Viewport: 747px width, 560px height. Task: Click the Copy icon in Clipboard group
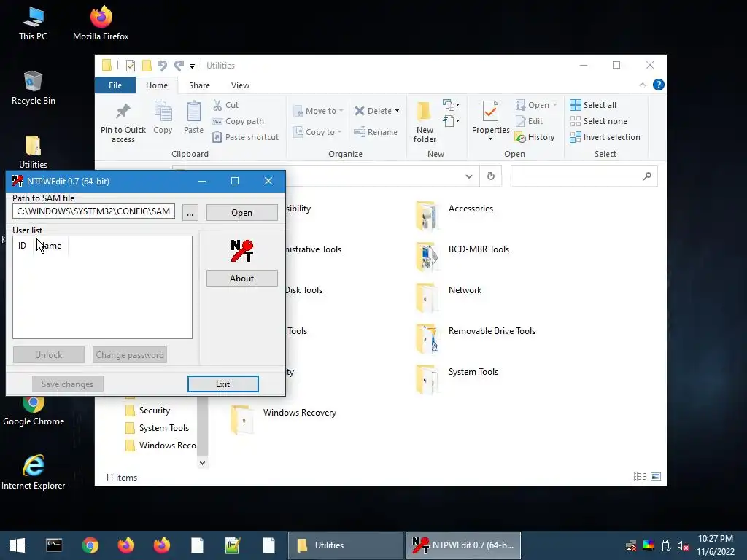[x=163, y=112]
